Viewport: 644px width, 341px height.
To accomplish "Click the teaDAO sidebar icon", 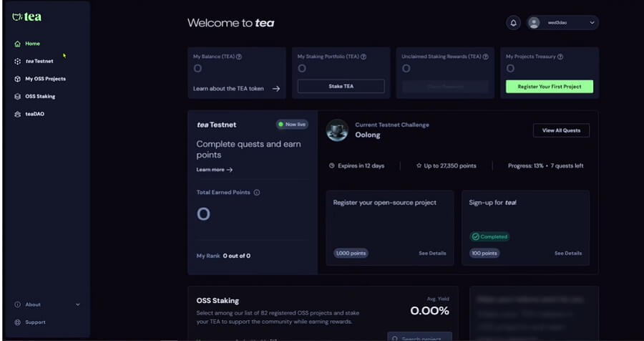I will click(17, 115).
